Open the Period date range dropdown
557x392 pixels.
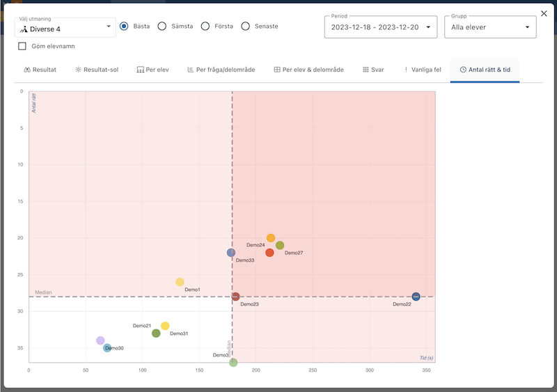click(380, 27)
